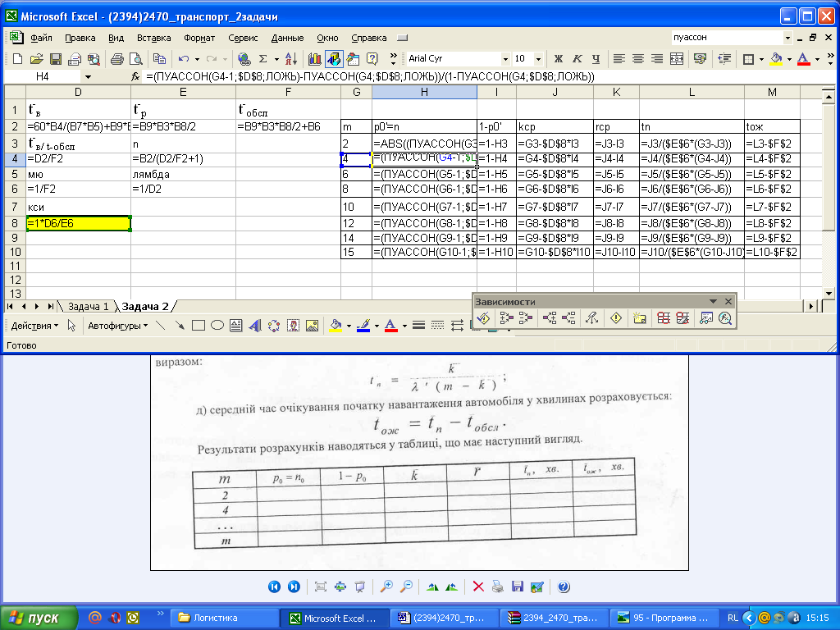Image resolution: width=840 pixels, height=630 pixels.
Task: Toggle italic formatting (К)
Action: [577, 59]
